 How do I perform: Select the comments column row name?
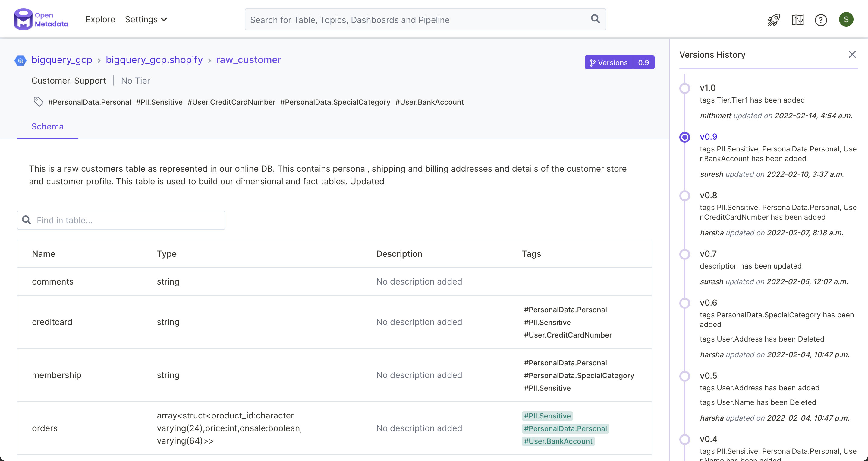[x=52, y=281]
